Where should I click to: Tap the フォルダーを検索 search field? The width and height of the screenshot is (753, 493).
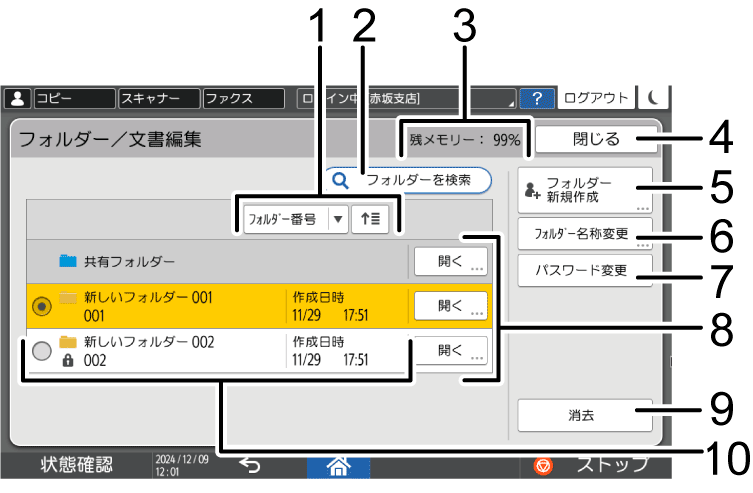tap(409, 180)
